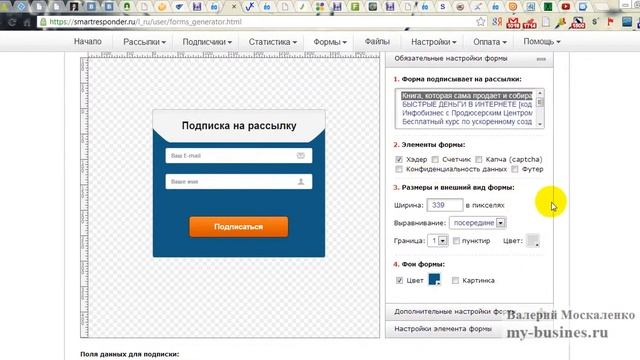Enable the Счетчик checkbox
640x360 pixels.
coord(435,159)
